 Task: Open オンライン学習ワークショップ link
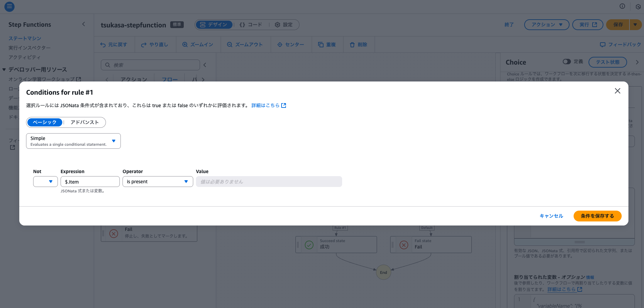[45, 79]
